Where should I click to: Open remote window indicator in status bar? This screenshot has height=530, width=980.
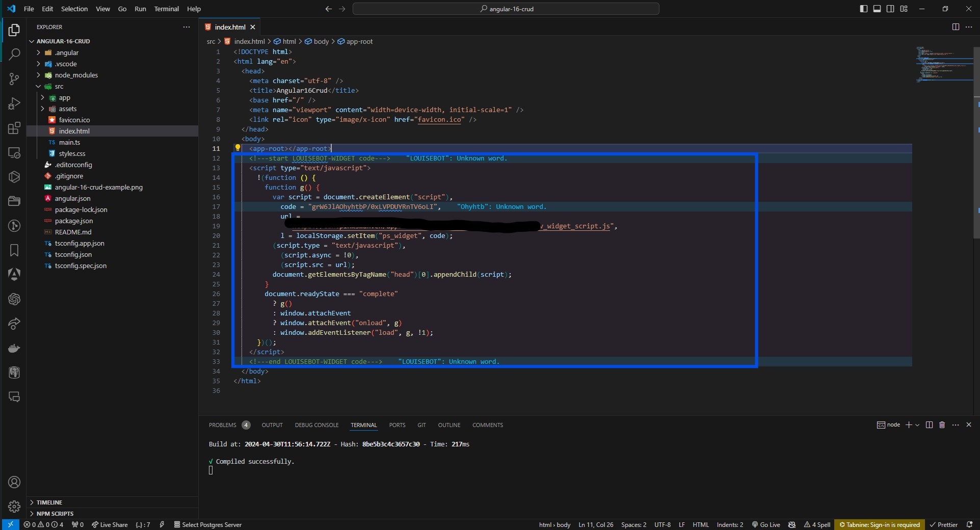[10, 524]
